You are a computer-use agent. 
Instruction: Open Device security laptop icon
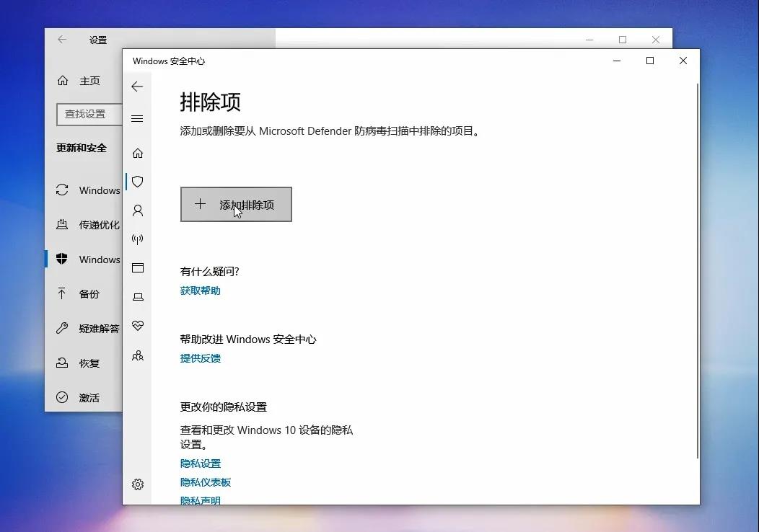[138, 297]
